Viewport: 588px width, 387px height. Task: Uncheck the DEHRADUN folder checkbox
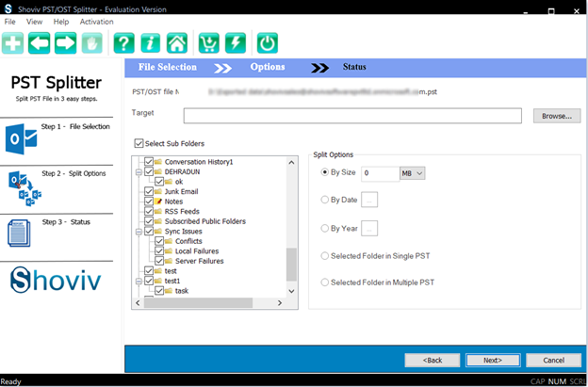tap(149, 172)
